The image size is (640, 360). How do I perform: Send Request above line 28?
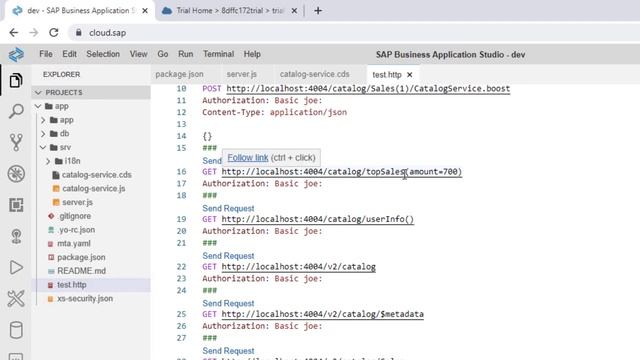228,351
